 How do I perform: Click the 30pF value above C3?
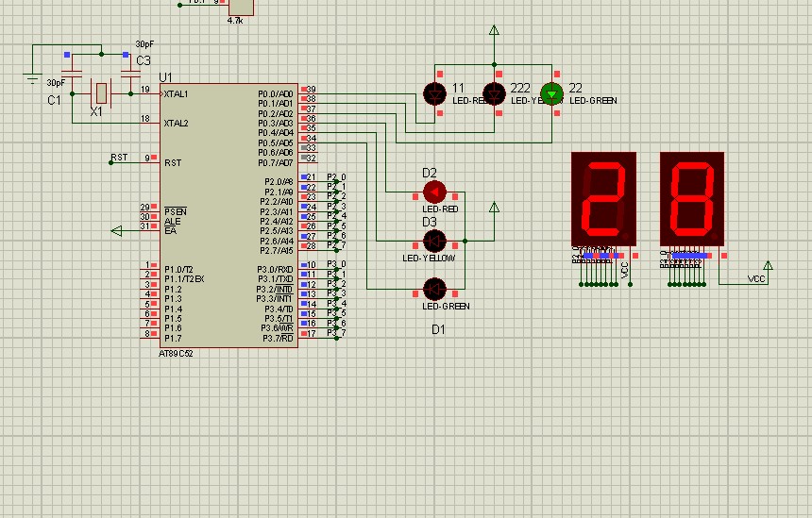(x=145, y=44)
